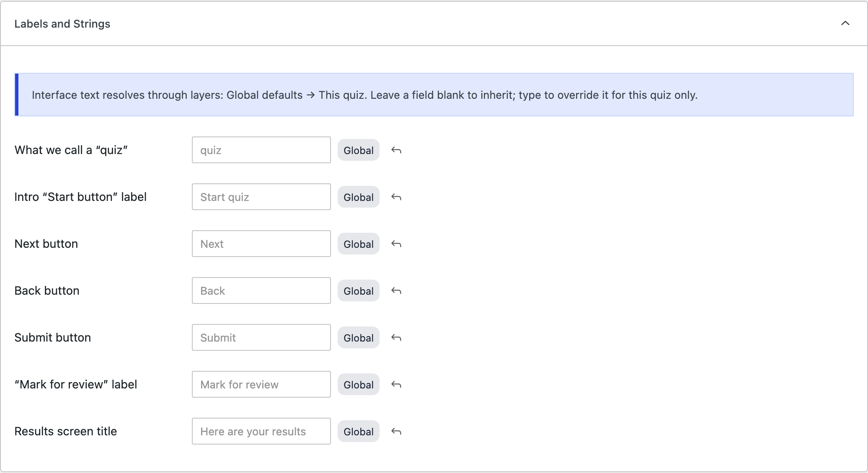
Task: Click the interface text layers info notice
Action: pyautogui.click(x=434, y=95)
